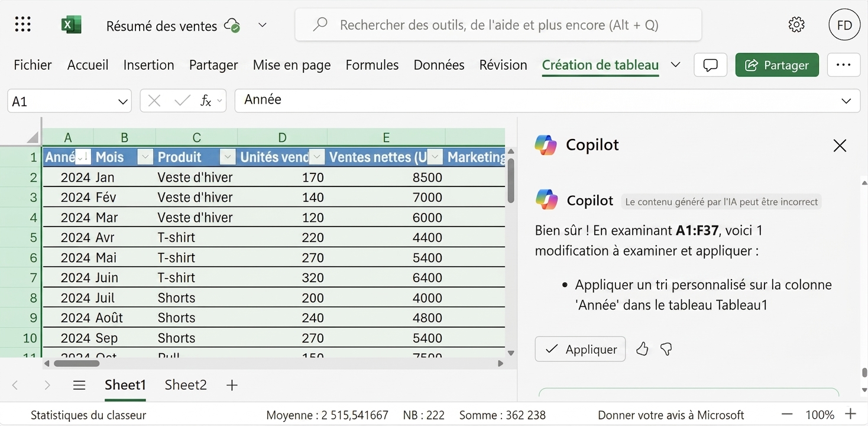The height and width of the screenshot is (426, 868).
Task: Switch to the Accueil tab
Action: pos(88,65)
